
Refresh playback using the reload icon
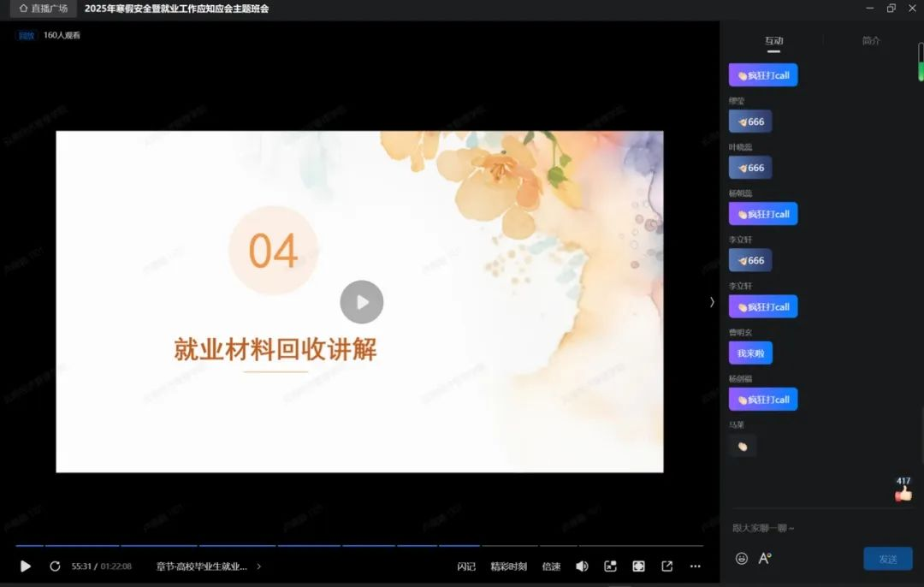pos(56,566)
